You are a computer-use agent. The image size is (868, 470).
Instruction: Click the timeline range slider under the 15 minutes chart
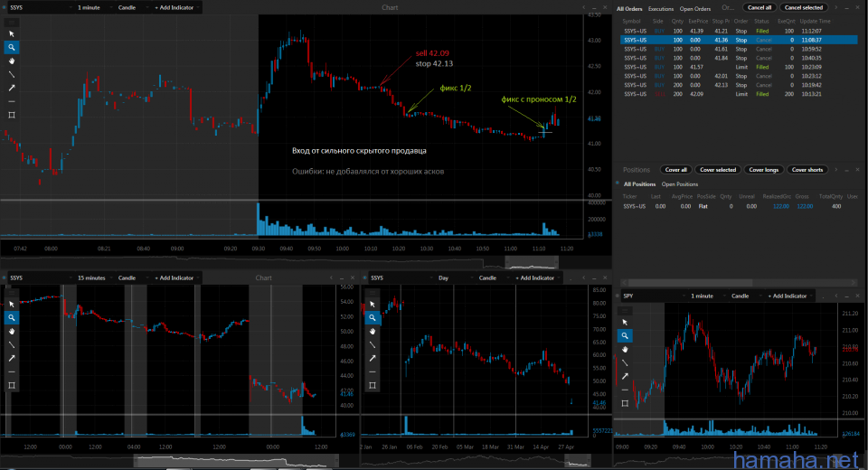pyautogui.click(x=237, y=460)
